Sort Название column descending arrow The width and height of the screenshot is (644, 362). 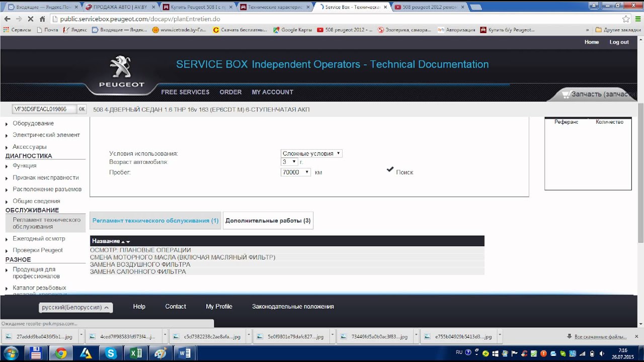128,242
